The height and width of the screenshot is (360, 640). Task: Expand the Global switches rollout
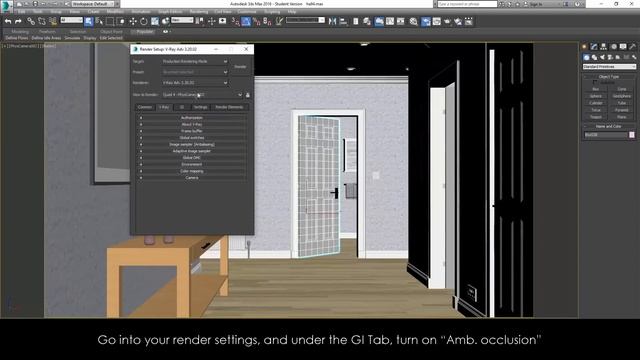pyautogui.click(x=191, y=138)
